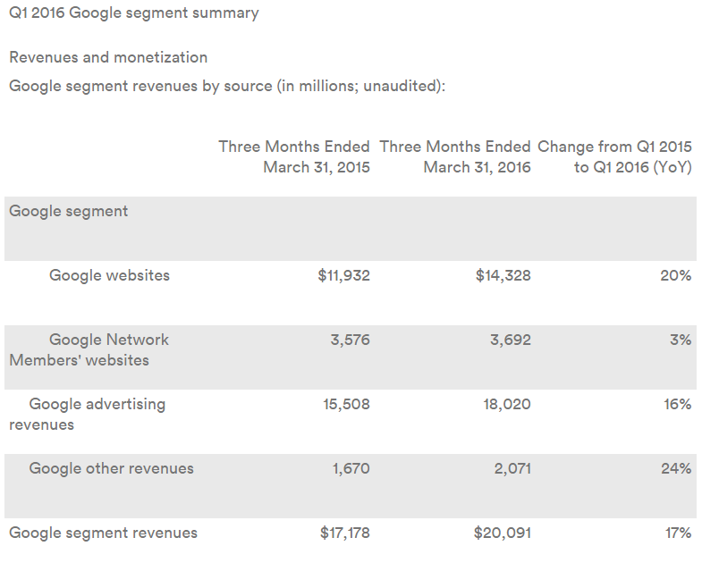Select the Three Months Ended March 31, 2016 header
This screenshot has width=702, height=588.
tap(455, 157)
